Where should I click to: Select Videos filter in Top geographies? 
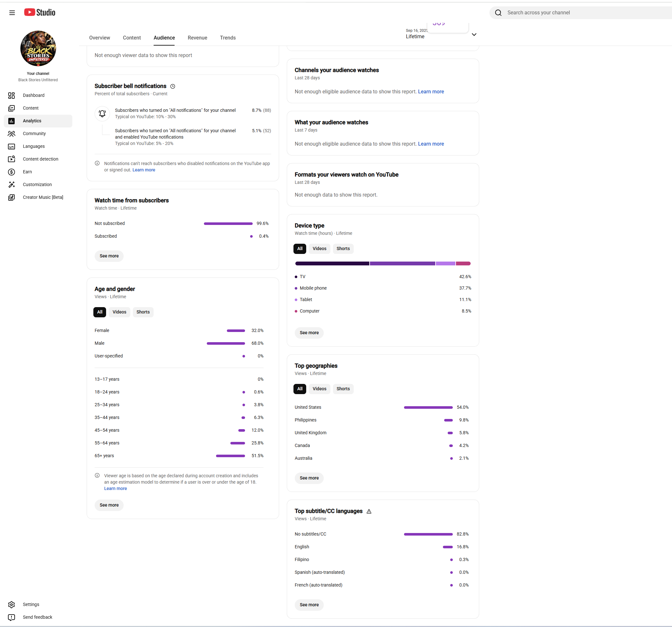(320, 388)
